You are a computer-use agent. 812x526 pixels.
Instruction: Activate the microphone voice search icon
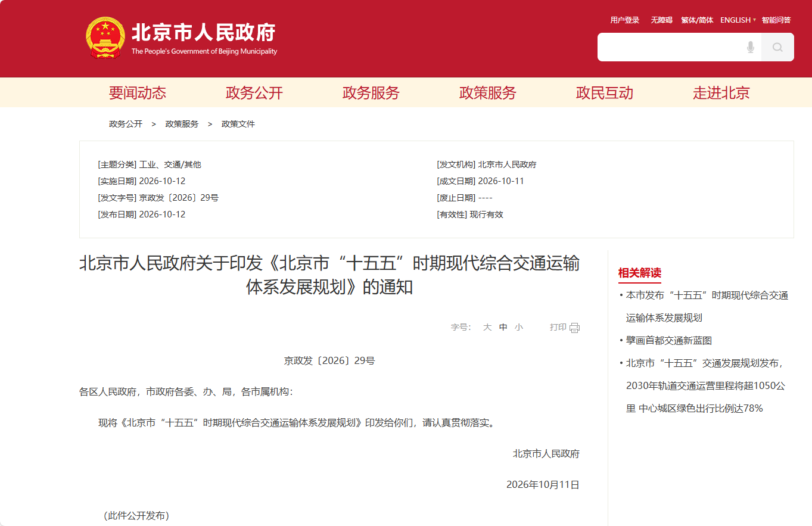pyautogui.click(x=751, y=47)
